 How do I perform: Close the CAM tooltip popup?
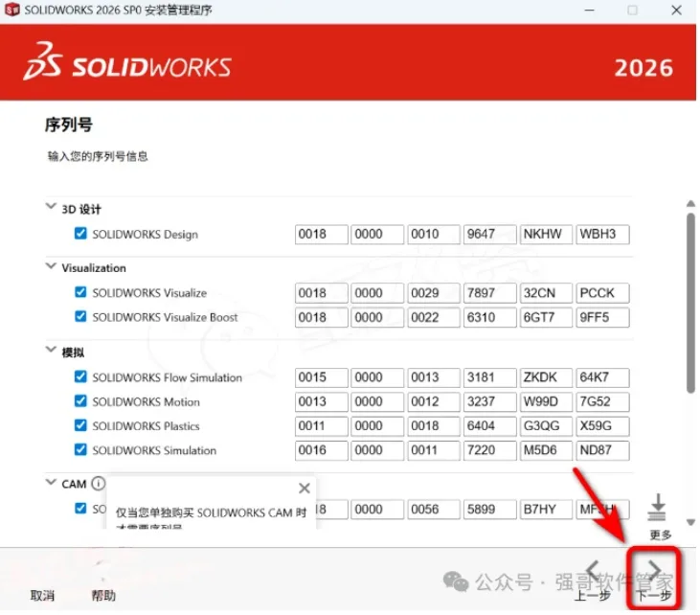point(305,489)
